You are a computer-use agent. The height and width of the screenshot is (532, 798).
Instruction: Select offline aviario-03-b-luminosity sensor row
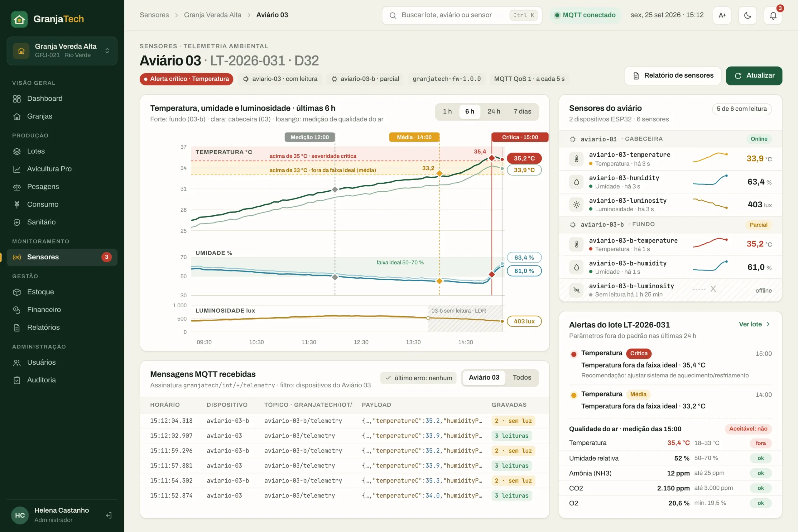tap(670, 290)
